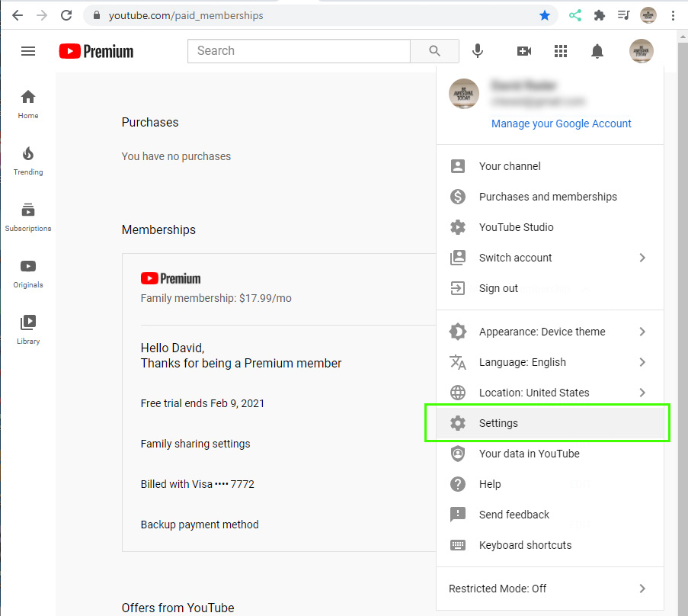Open the extensions puzzle icon
The height and width of the screenshot is (616, 688).
click(x=599, y=16)
